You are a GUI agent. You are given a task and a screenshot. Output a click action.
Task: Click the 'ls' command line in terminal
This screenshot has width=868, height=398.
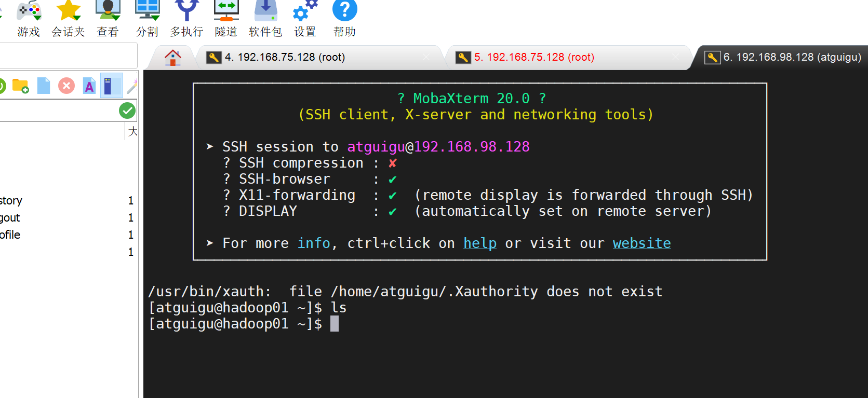248,308
